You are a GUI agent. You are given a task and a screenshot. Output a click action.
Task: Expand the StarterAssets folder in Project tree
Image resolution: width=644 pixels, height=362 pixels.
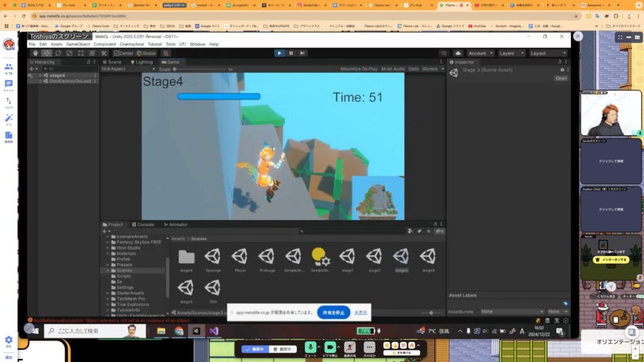point(108,293)
